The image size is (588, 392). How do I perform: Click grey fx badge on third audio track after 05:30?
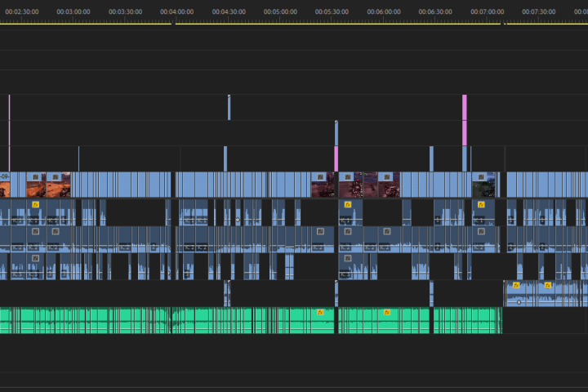[348, 258]
